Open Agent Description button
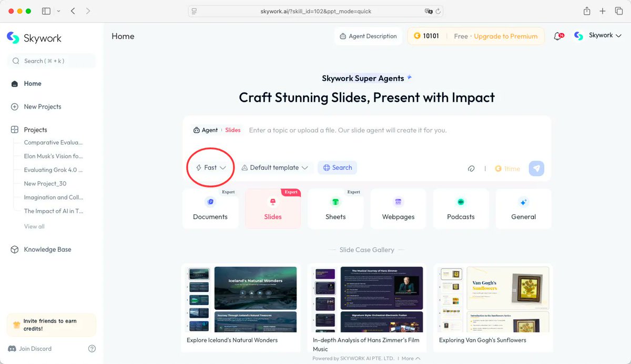The width and height of the screenshot is (631, 364). [x=368, y=36]
